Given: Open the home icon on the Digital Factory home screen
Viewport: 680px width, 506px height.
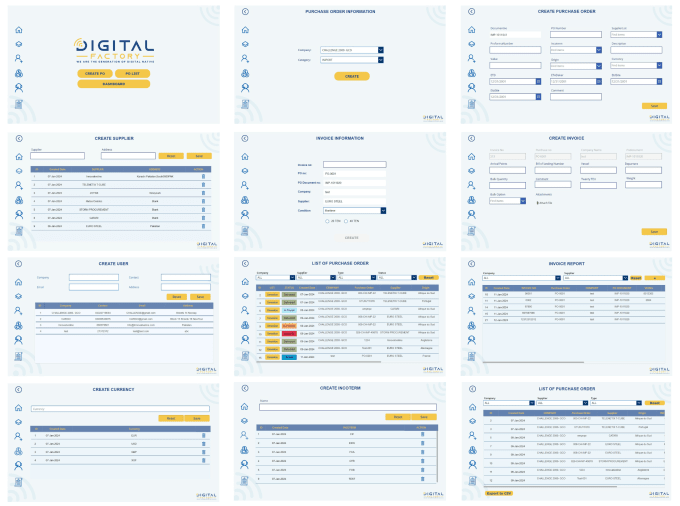Looking at the screenshot, I should 19,30.
